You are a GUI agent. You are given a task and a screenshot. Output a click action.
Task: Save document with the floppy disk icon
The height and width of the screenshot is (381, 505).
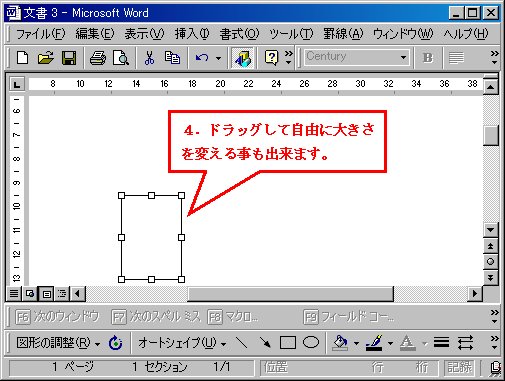[69, 58]
